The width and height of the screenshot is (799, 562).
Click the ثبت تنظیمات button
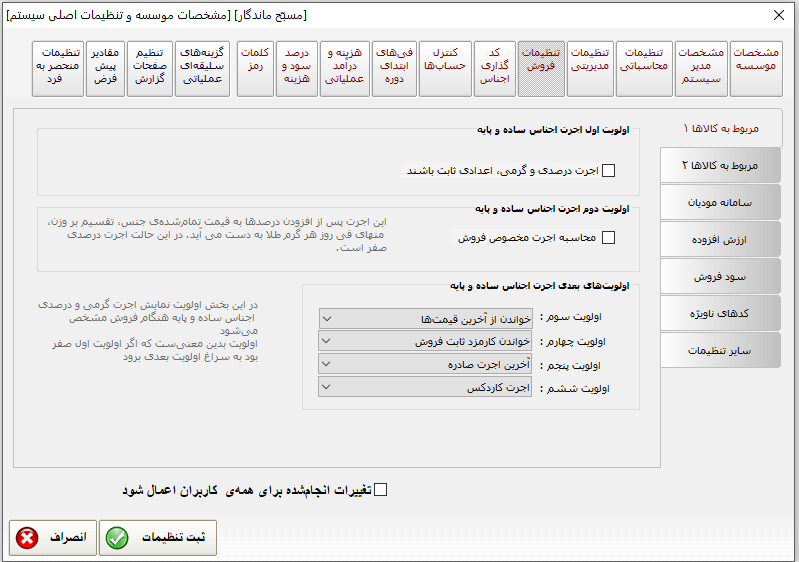tap(157, 538)
